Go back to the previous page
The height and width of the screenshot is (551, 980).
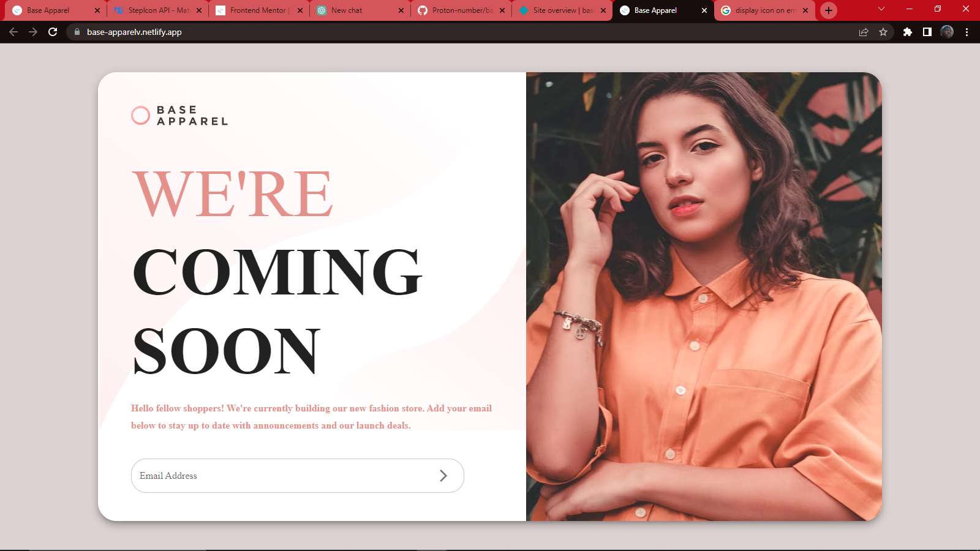click(13, 32)
